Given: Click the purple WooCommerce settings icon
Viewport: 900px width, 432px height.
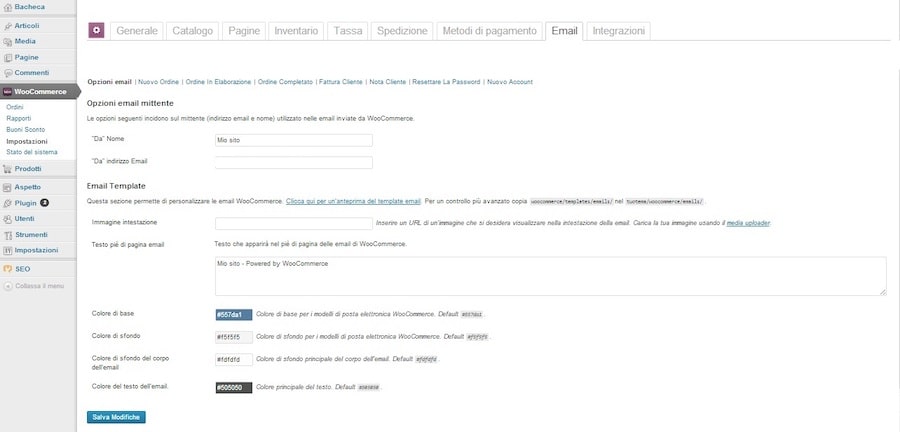Looking at the screenshot, I should [96, 30].
